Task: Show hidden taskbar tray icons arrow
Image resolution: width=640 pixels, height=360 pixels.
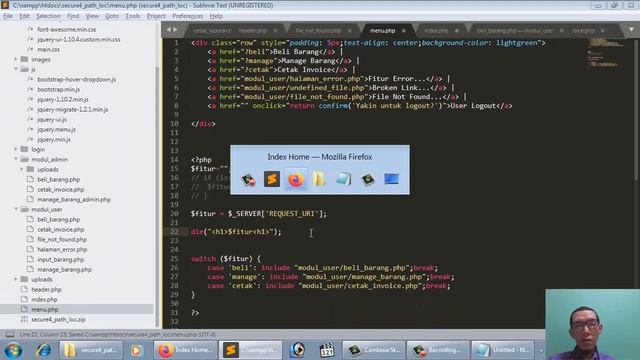Action: coord(541,350)
